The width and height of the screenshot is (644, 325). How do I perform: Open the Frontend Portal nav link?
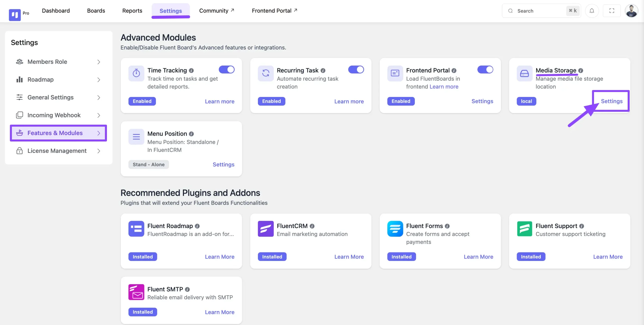274,11
